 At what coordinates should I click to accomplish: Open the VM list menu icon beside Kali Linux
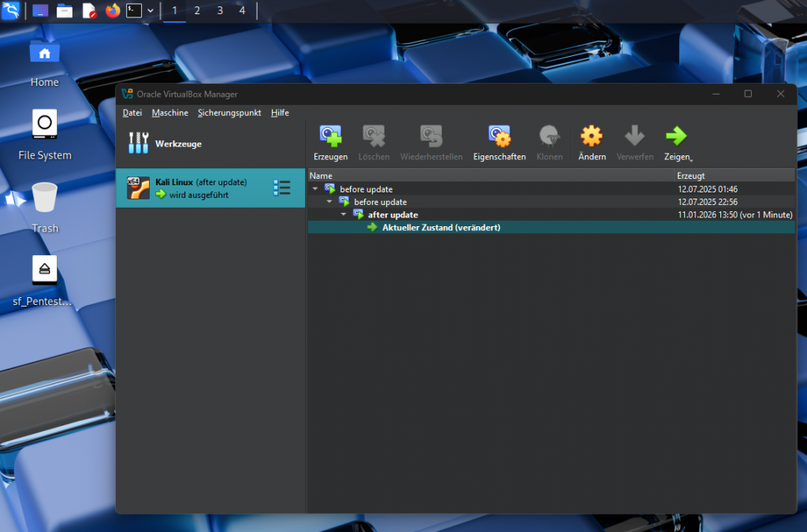tap(281, 188)
